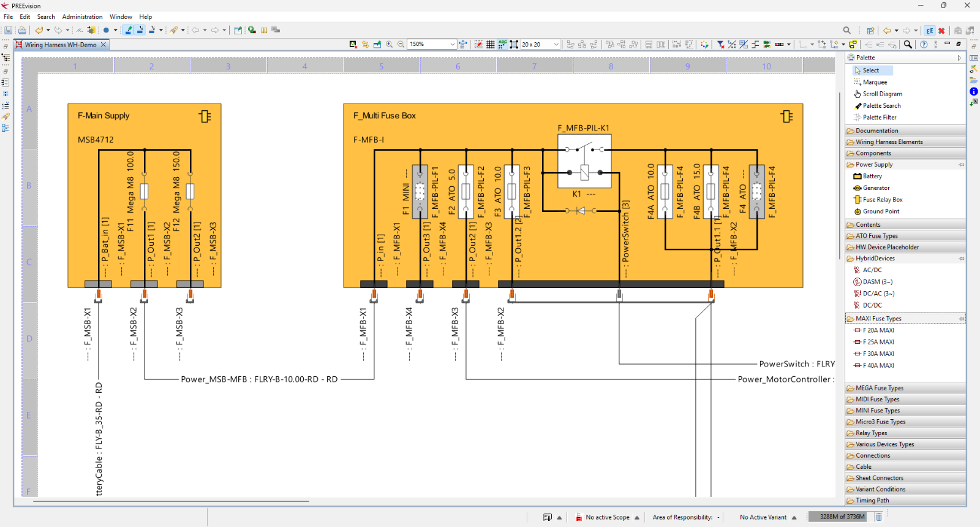Click the filter funnel with red X icon

720,44
